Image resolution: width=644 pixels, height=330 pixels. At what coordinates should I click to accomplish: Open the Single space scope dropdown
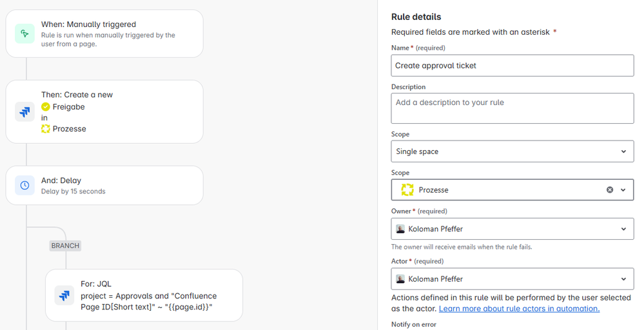click(x=623, y=151)
